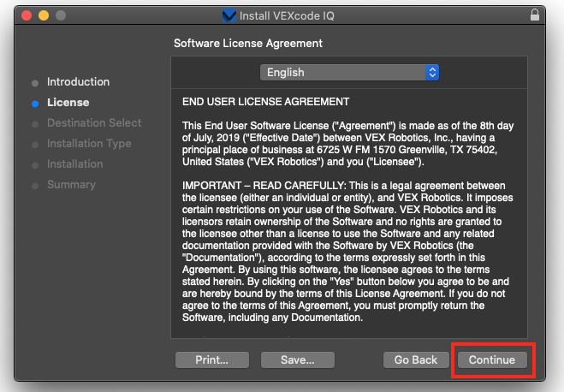Click the red close window button
The image size is (564, 392).
pyautogui.click(x=27, y=15)
